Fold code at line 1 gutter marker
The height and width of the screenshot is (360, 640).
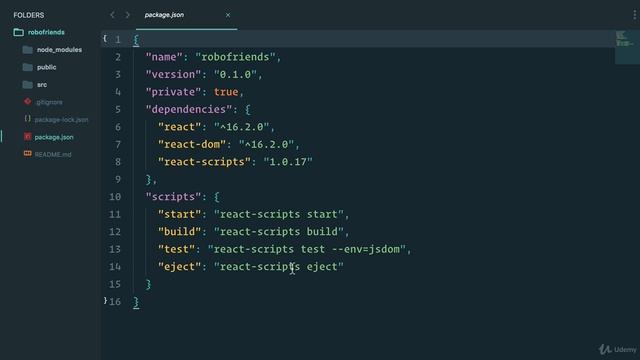pos(105,38)
